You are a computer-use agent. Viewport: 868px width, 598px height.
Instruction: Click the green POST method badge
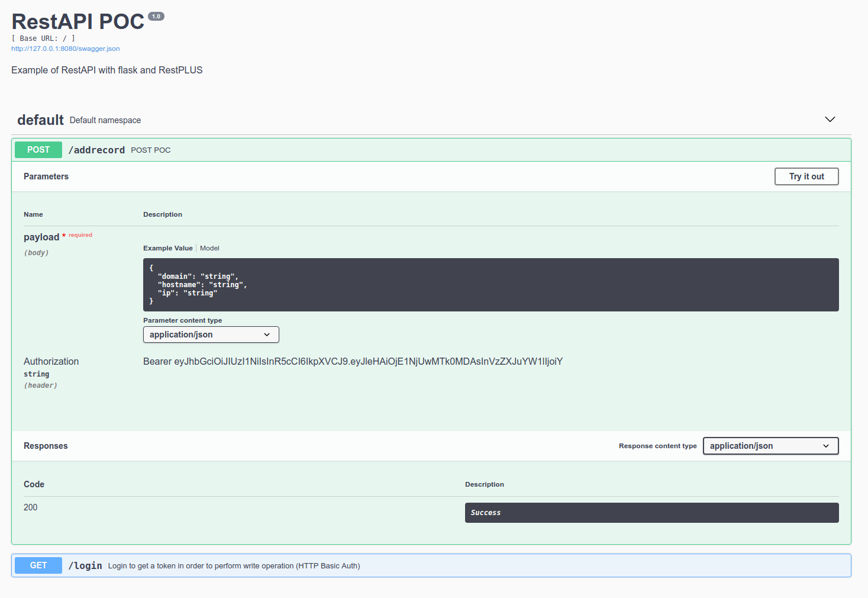click(38, 150)
